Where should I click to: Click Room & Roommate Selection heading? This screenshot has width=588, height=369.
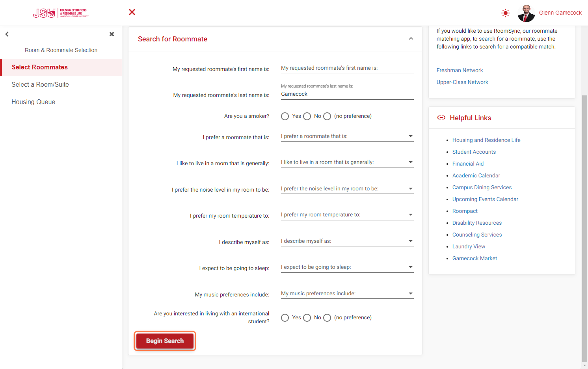click(x=61, y=50)
